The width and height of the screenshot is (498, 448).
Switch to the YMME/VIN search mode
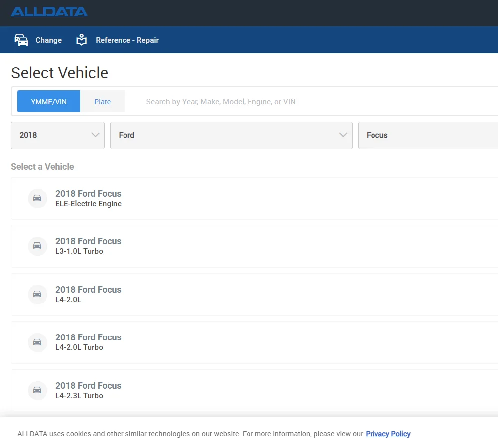(49, 102)
